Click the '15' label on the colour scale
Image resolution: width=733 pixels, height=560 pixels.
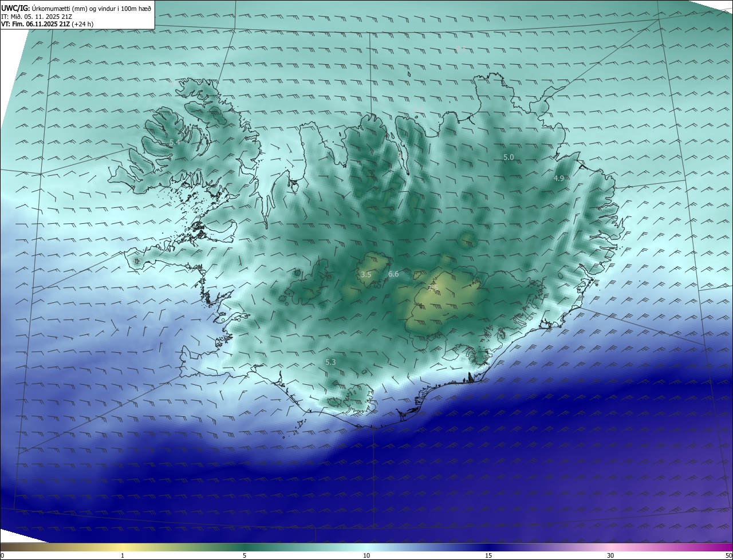pos(488,555)
